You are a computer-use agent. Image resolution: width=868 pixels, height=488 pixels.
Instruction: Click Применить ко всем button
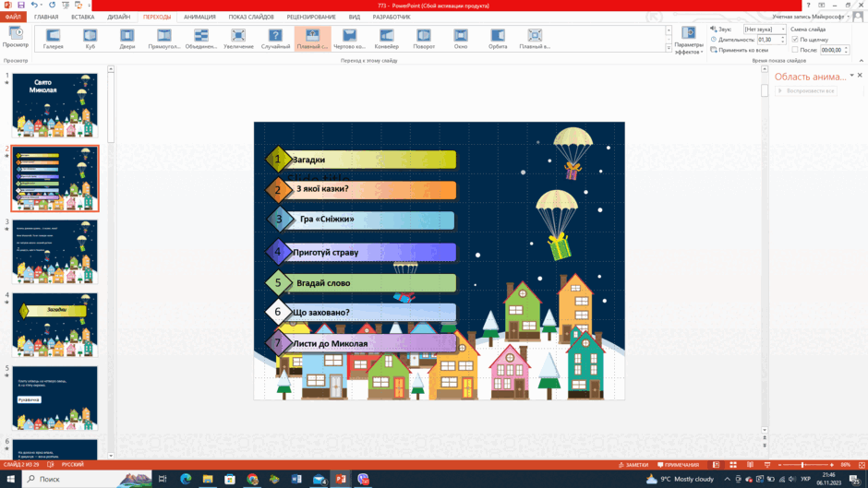(739, 50)
